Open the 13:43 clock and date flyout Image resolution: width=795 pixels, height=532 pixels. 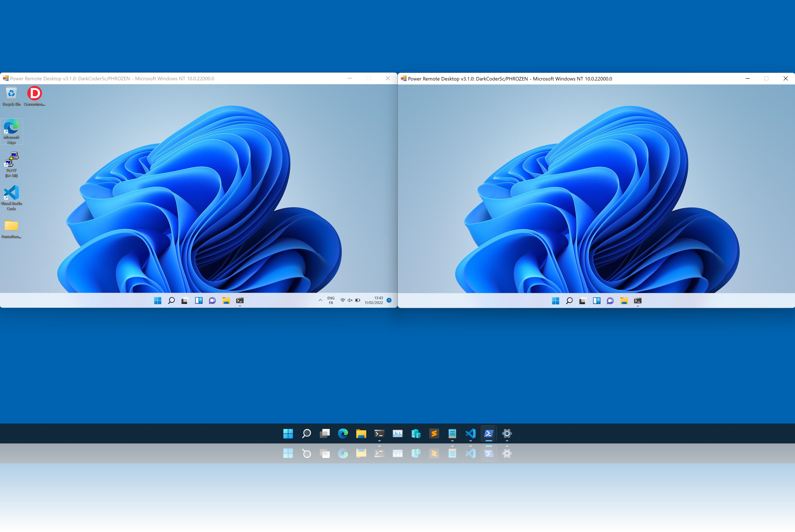(x=374, y=300)
